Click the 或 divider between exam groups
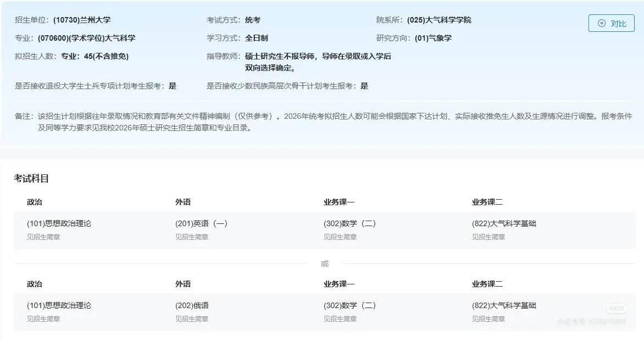This screenshot has width=644, height=340. click(324, 264)
